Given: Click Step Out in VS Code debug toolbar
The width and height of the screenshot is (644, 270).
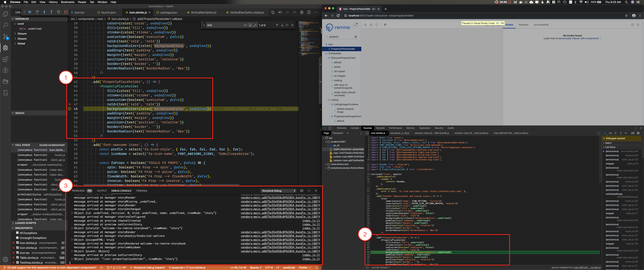Looking at the screenshot, I should pyautogui.click(x=51, y=12).
